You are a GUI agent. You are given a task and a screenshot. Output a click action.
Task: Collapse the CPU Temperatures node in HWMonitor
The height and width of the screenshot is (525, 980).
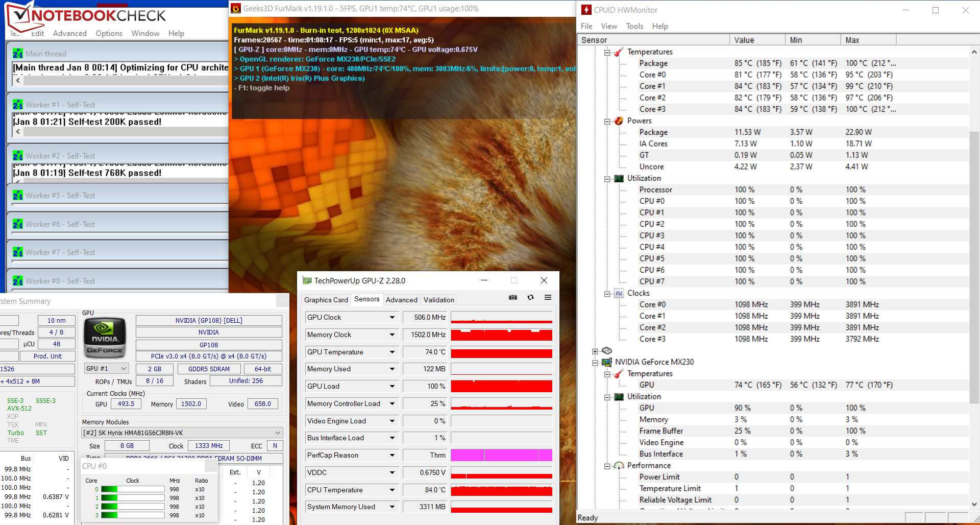click(x=607, y=52)
